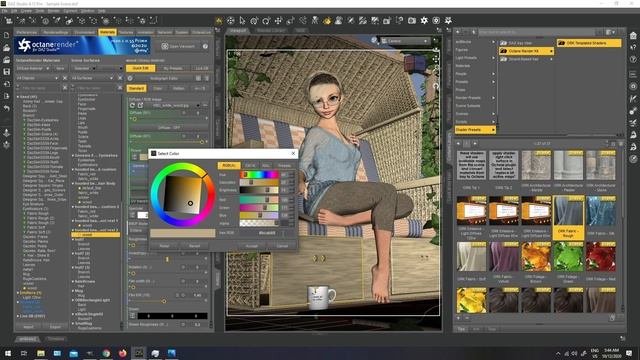Click the Save scene floppy disk icon

point(7,72)
